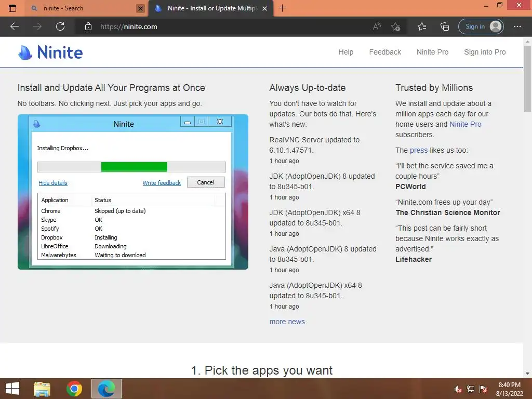Click 'RealVNC Server updated to 6.10.1.47571' text
This screenshot has width=532, height=399.
pos(314,145)
